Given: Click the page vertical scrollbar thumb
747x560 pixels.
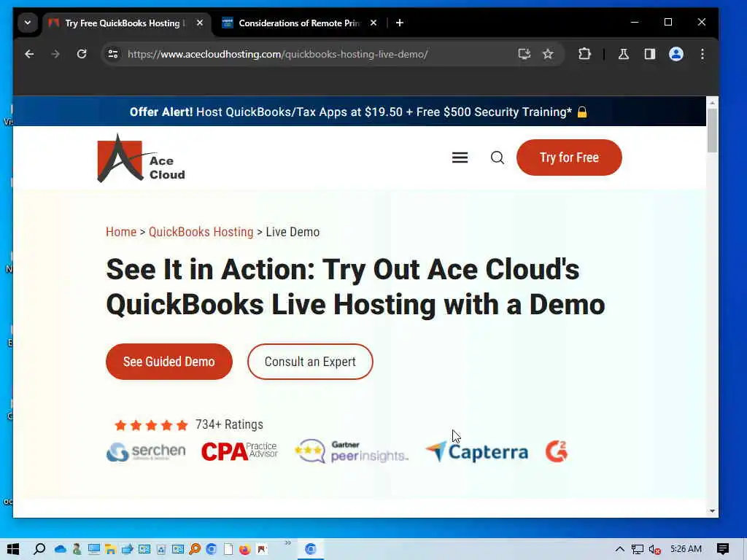Looking at the screenshot, I should click(712, 131).
